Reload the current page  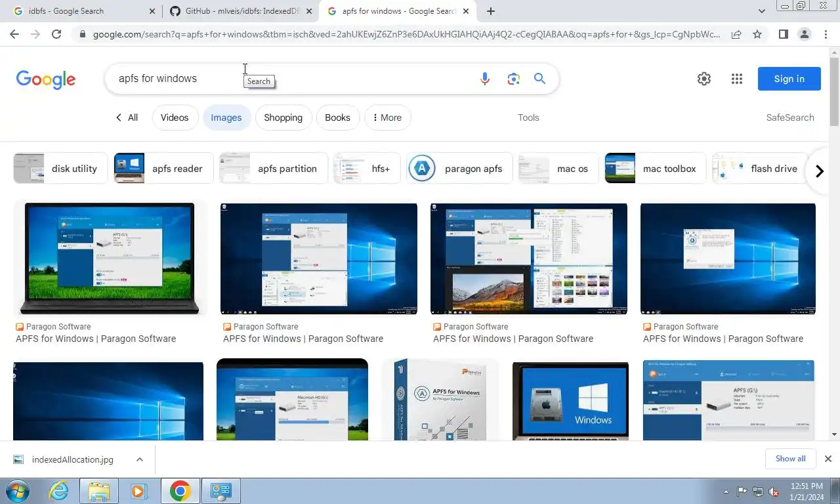56,34
